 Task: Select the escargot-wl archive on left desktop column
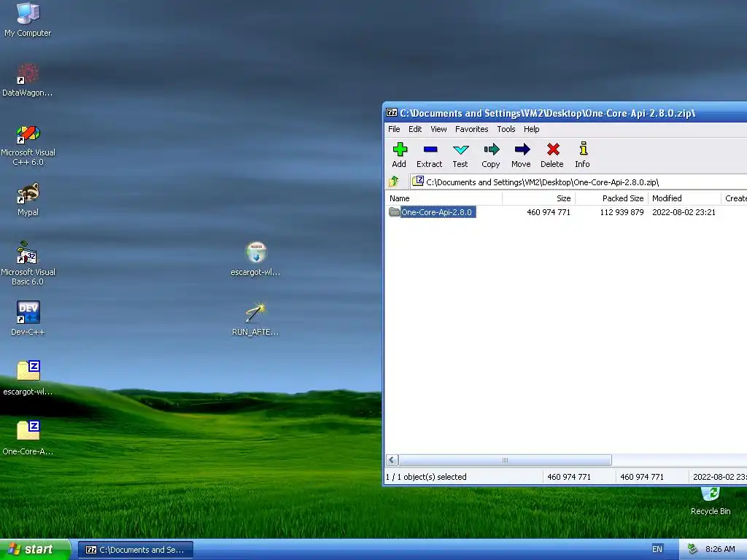[28, 378]
